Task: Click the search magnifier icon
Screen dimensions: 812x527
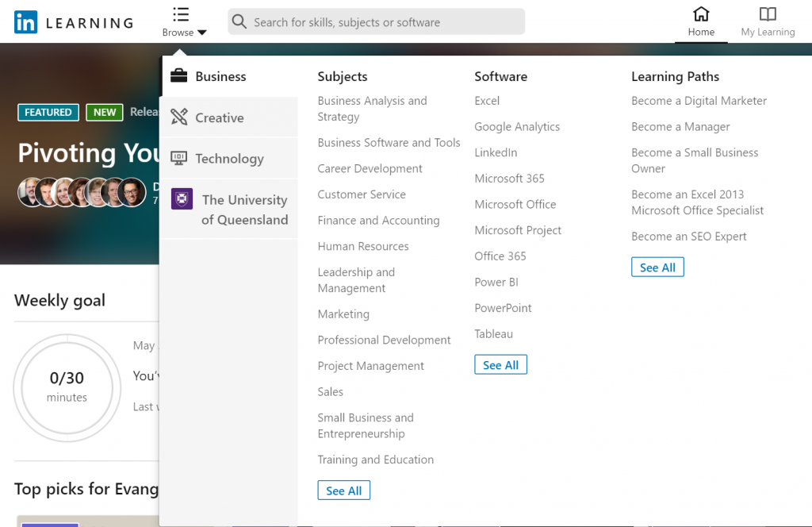Action: coord(239,21)
